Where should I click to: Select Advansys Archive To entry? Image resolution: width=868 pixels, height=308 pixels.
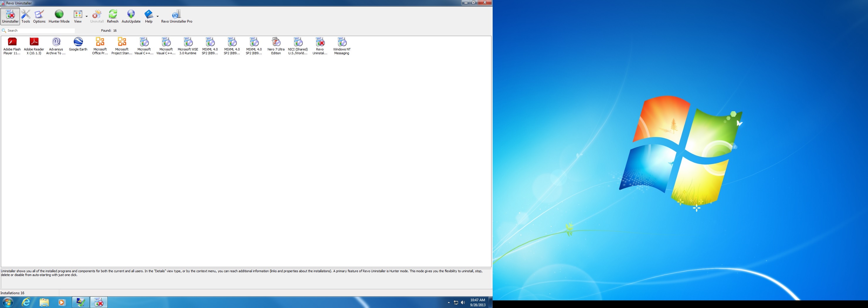56,46
